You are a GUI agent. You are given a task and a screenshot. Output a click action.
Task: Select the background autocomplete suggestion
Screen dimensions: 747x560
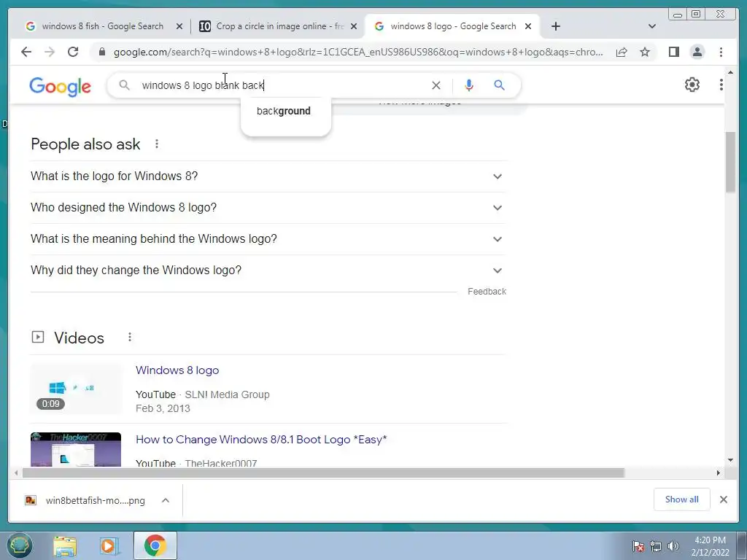[x=284, y=111]
